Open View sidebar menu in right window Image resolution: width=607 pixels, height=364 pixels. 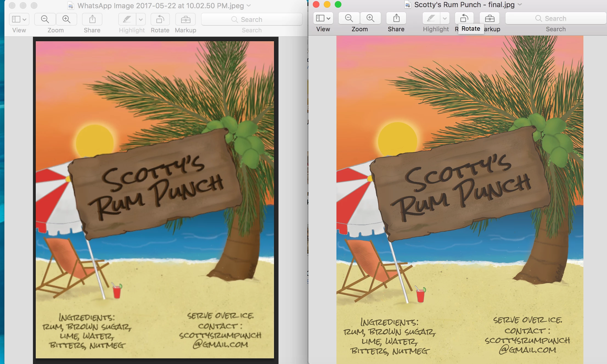pyautogui.click(x=323, y=18)
